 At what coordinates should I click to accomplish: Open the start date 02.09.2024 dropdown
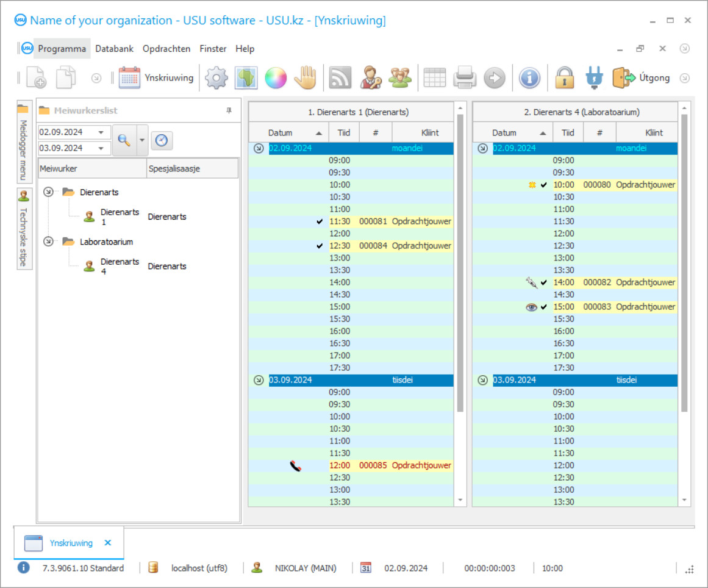pyautogui.click(x=101, y=132)
